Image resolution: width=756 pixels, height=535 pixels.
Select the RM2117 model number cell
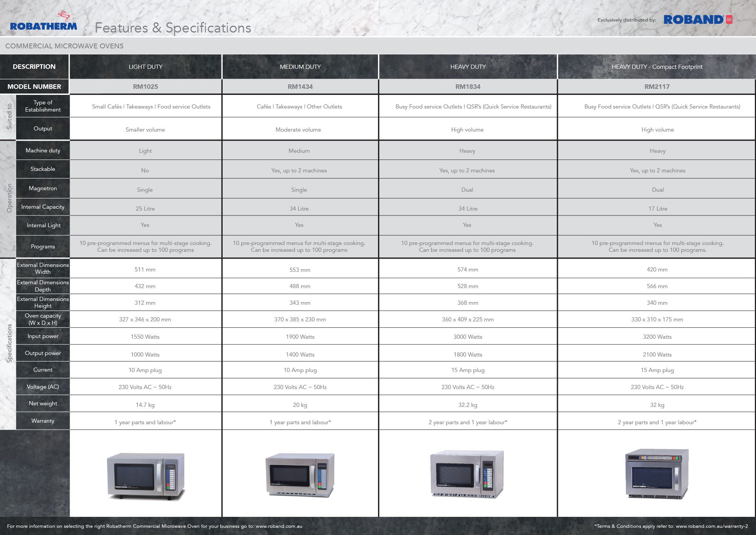pyautogui.click(x=657, y=87)
